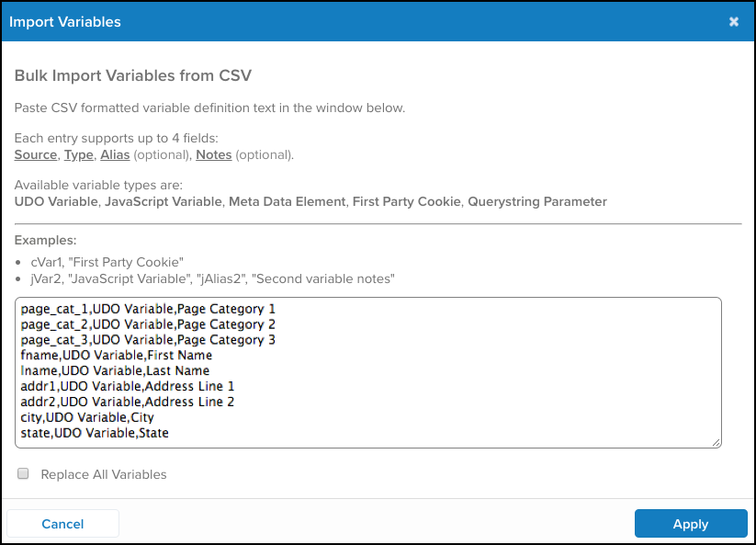
Task: Place cursor on the page_cat_1 line
Action: (147, 309)
